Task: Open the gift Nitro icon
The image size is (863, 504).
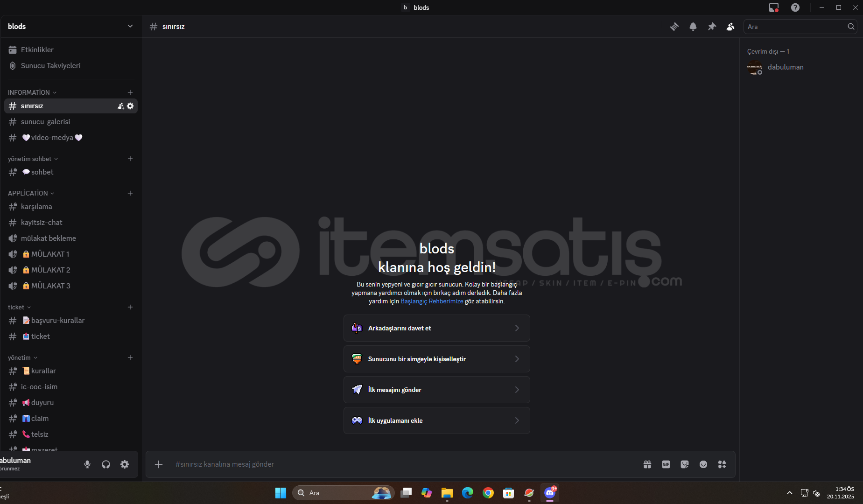Action: [647, 464]
